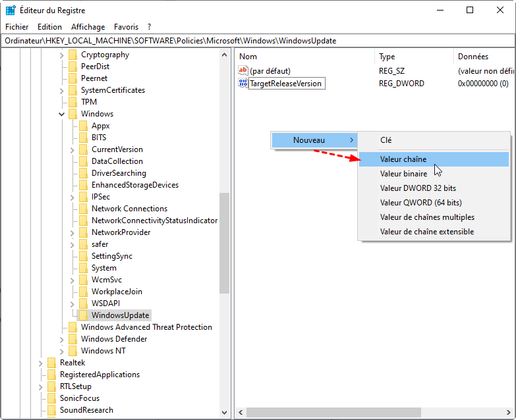Collapse the Windows key
Screen dimensions: 516x420
(61, 115)
